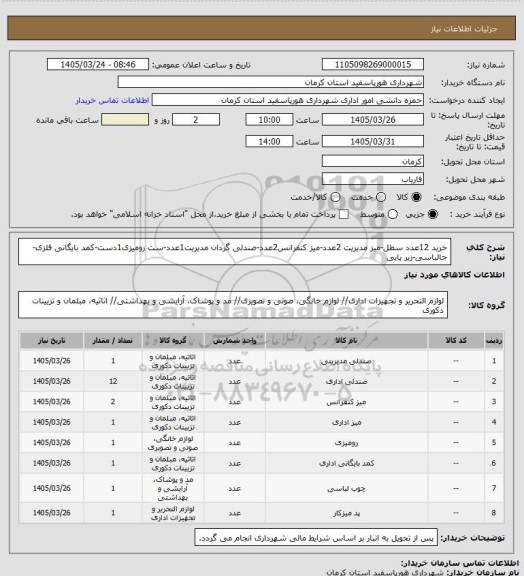Screen dimensions: 524x576
Task: Click the کد کالا column header
Action: (x=456, y=341)
